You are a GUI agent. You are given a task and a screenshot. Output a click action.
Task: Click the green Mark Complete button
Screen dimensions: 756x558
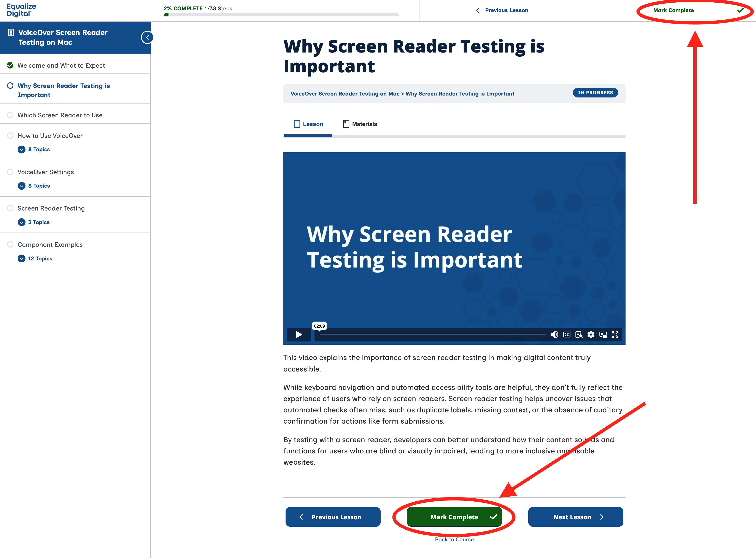tap(454, 517)
